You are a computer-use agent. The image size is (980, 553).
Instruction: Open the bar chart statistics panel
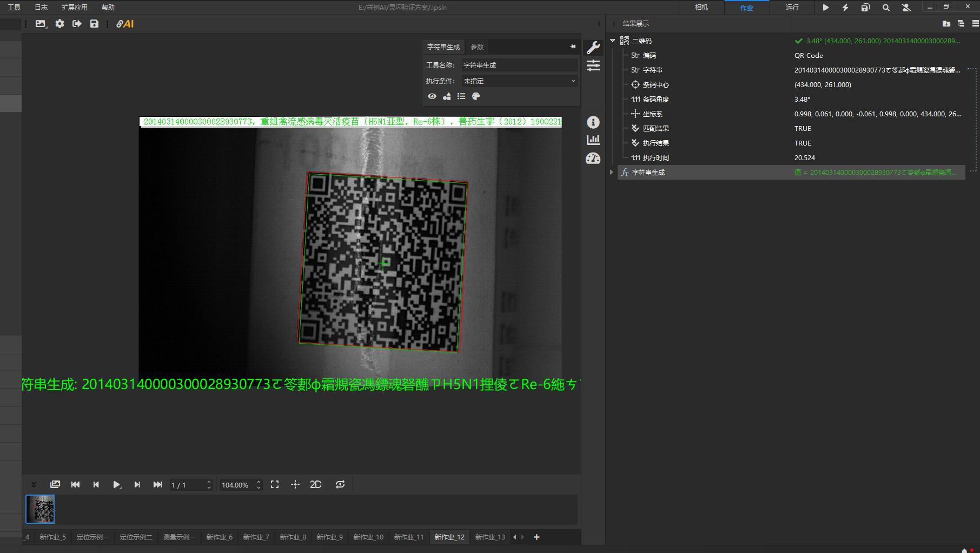click(593, 140)
